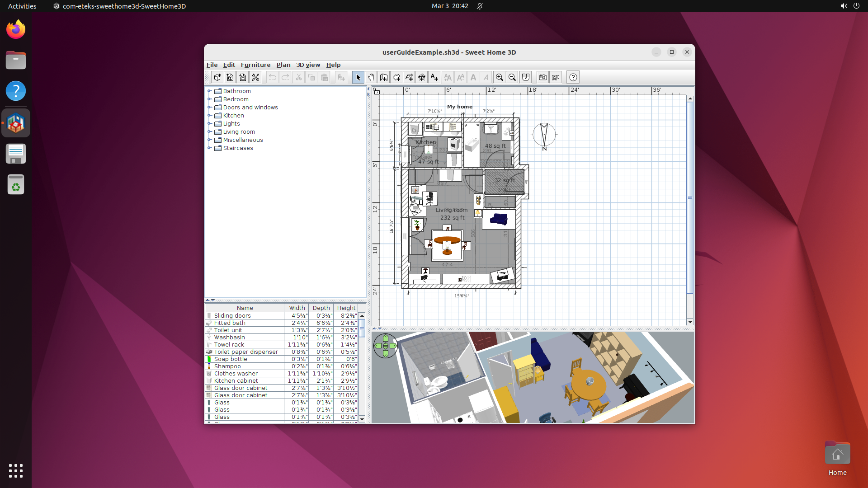Open Sweet Home 3D preferences with the wrench icon
Image resolution: width=868 pixels, height=488 pixels.
point(255,77)
